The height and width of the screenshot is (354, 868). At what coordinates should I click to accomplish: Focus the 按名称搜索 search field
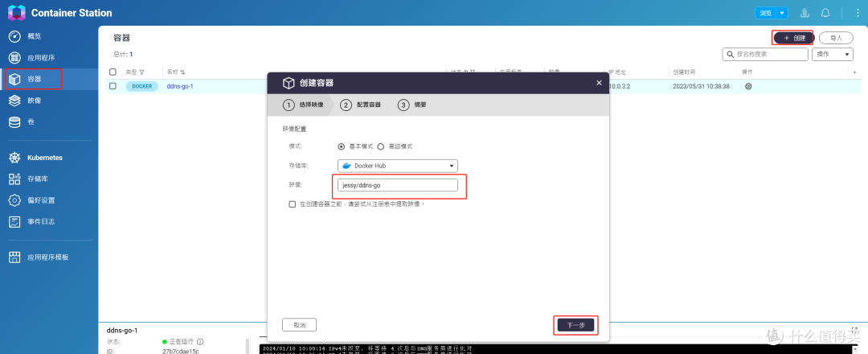point(765,54)
